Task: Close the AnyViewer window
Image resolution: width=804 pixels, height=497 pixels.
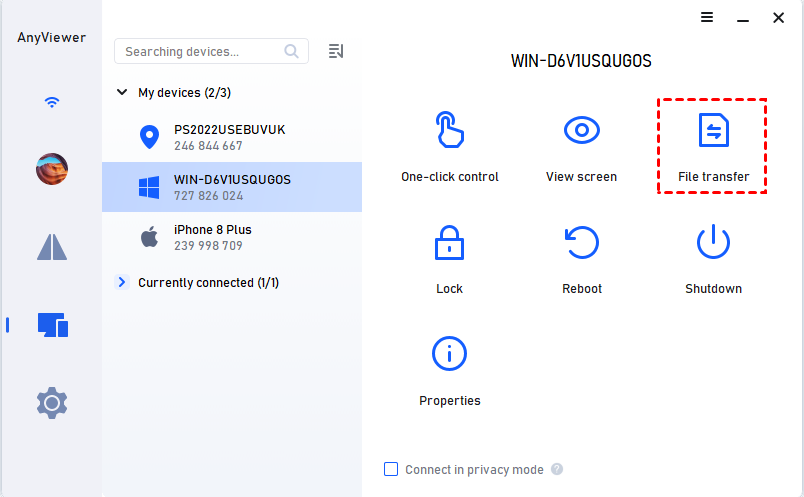Action: (778, 17)
